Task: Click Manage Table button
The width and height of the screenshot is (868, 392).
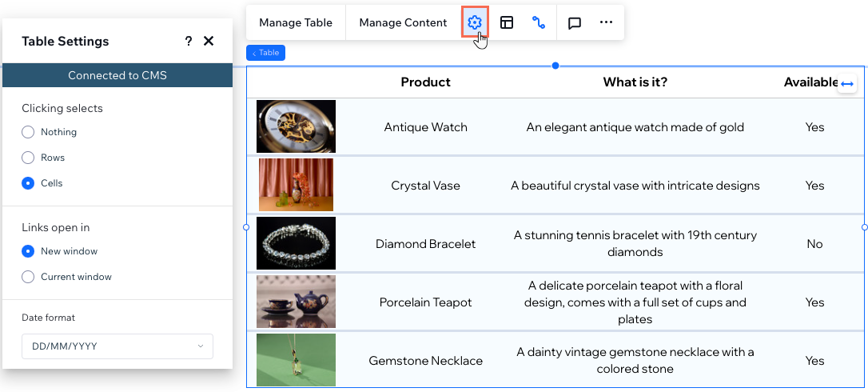Action: tap(296, 22)
